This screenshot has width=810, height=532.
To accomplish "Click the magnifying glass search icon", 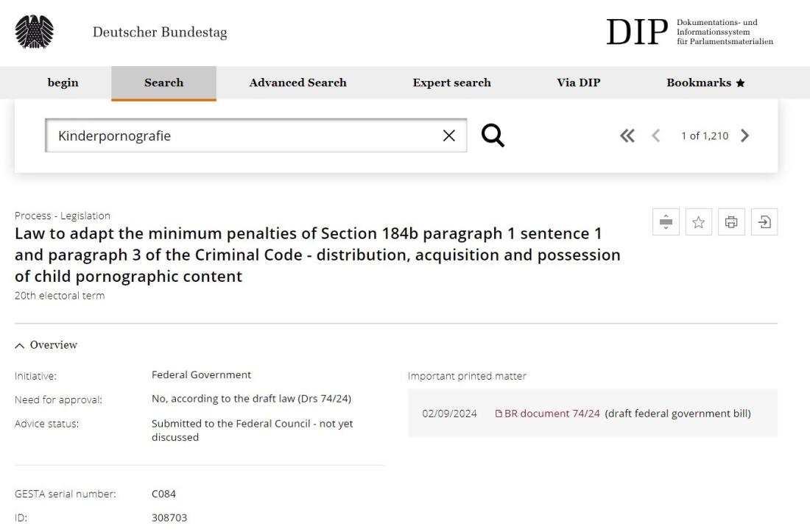I will click(x=493, y=135).
